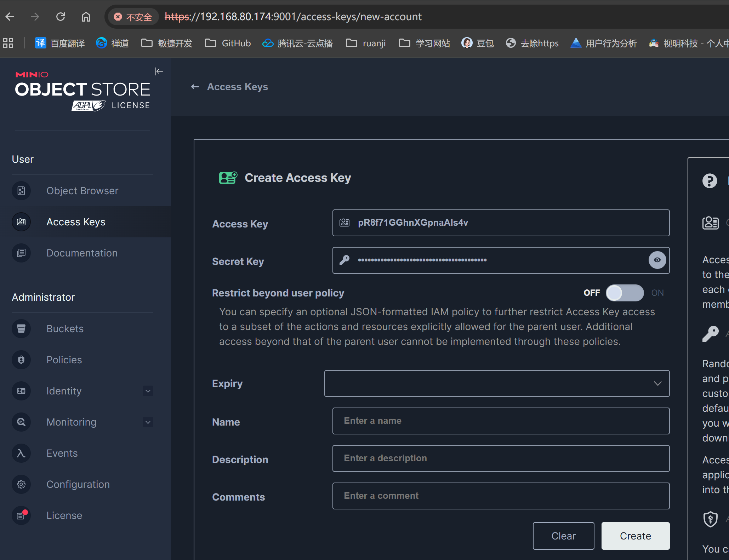This screenshot has height=560, width=729.
Task: Reveal the Secret Key with eye icon
Action: click(x=657, y=260)
